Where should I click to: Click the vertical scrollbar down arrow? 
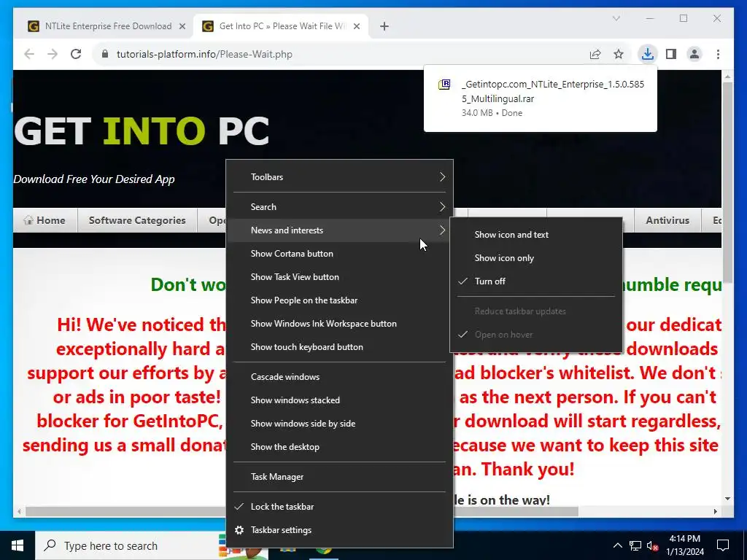[x=727, y=499]
